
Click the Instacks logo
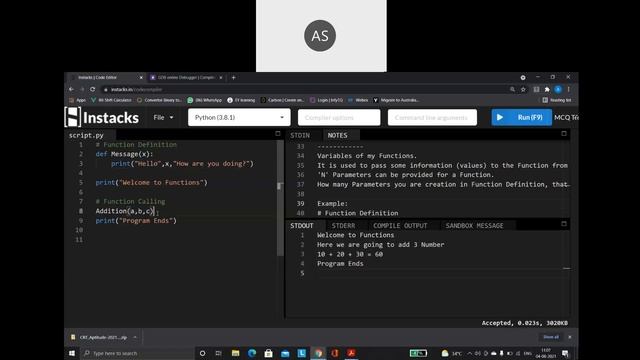[x=102, y=118]
